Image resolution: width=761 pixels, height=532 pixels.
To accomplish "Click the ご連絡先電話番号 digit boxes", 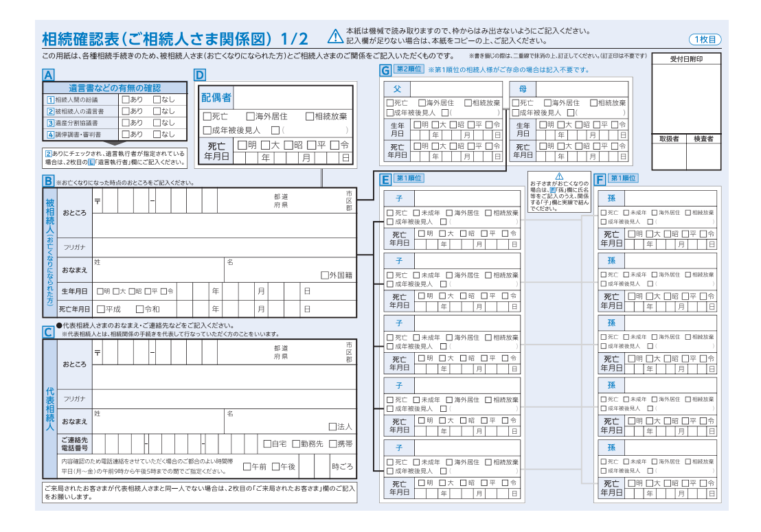I will click(174, 443).
